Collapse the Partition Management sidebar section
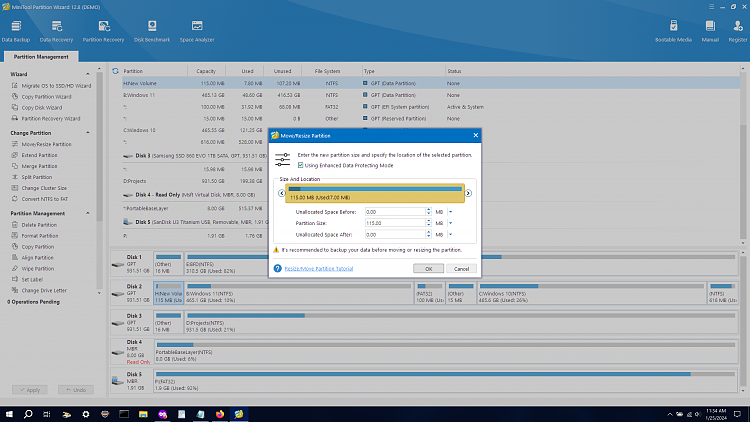Screen dimensions: 750x422 pos(88,213)
